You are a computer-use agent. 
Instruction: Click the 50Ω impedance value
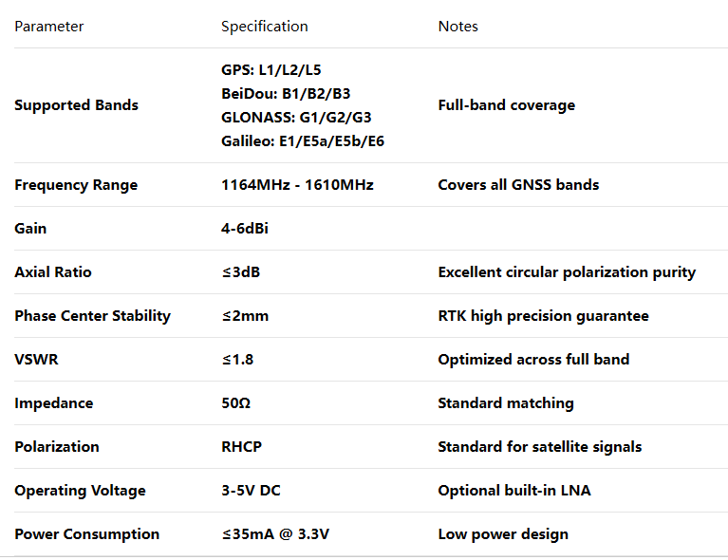[235, 403]
